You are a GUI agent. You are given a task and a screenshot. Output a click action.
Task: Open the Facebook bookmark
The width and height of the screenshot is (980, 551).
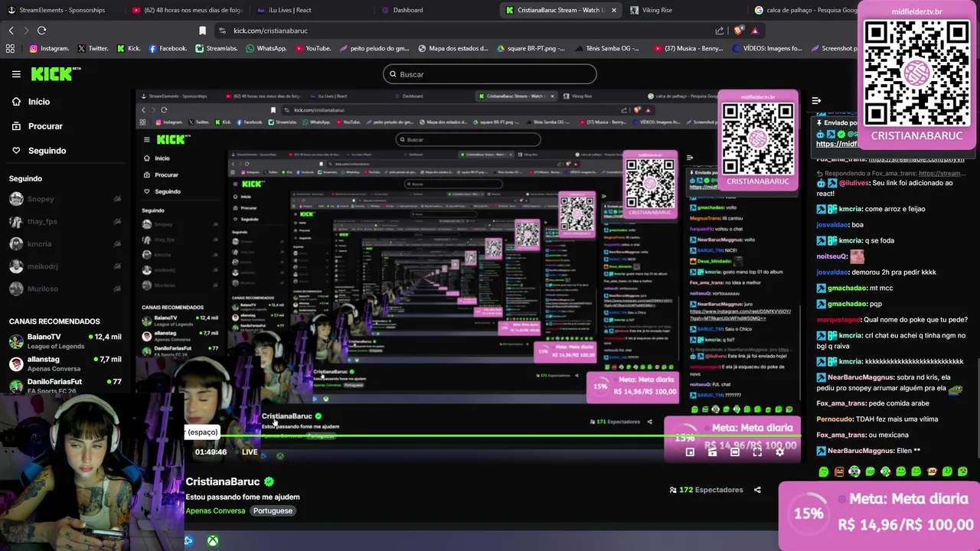(x=168, y=48)
